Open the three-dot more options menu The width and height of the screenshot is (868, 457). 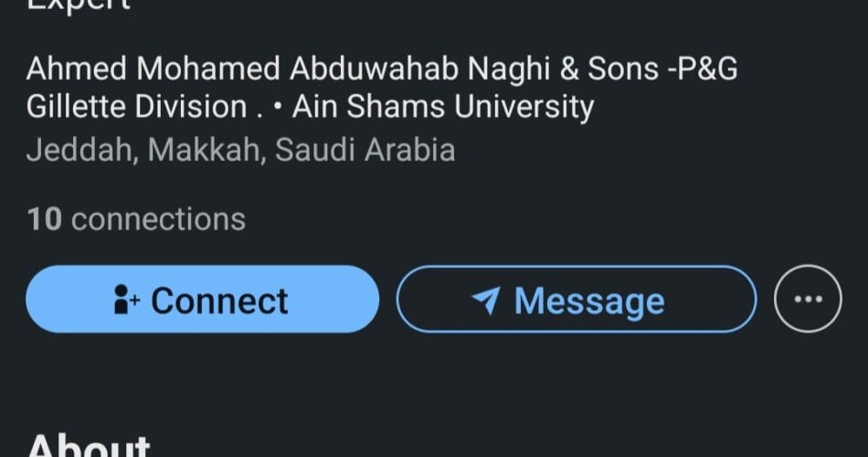[808, 299]
